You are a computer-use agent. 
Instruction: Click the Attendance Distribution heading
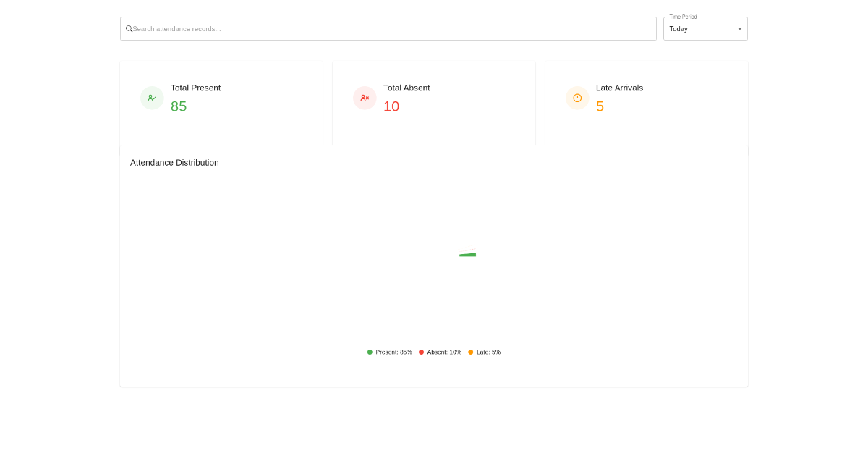[x=174, y=163]
